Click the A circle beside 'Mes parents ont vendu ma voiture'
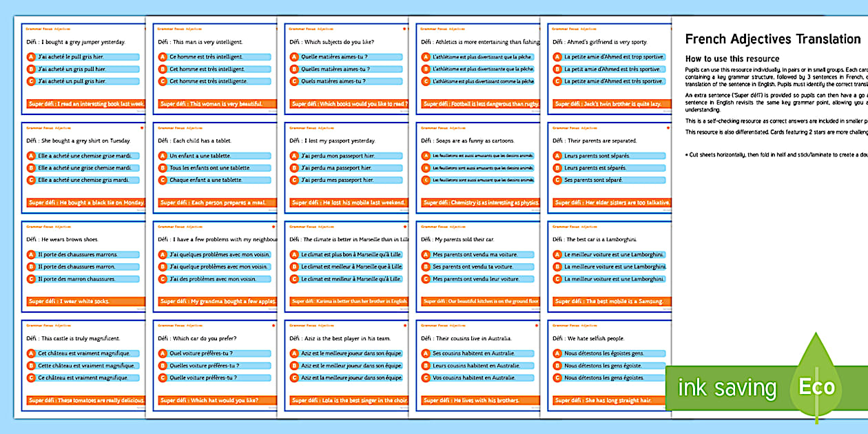Image resolution: width=868 pixels, height=434 pixels. (426, 254)
